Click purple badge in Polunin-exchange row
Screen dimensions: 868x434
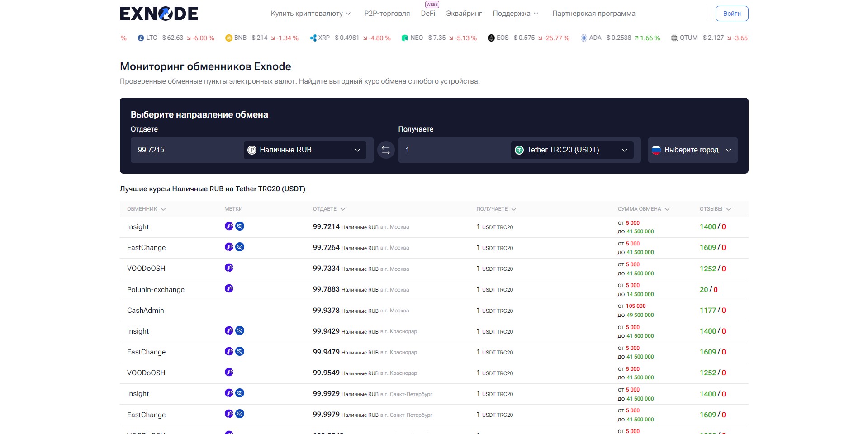click(x=229, y=288)
